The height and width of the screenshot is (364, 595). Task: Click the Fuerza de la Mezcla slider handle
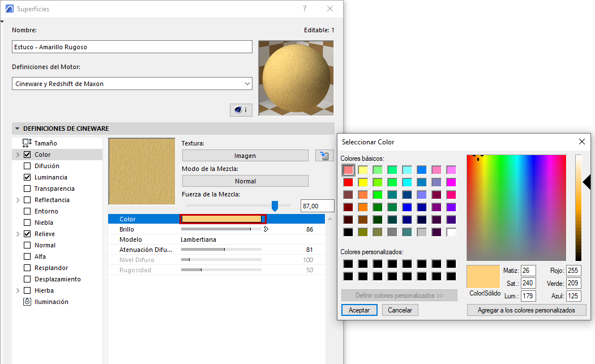(x=275, y=206)
